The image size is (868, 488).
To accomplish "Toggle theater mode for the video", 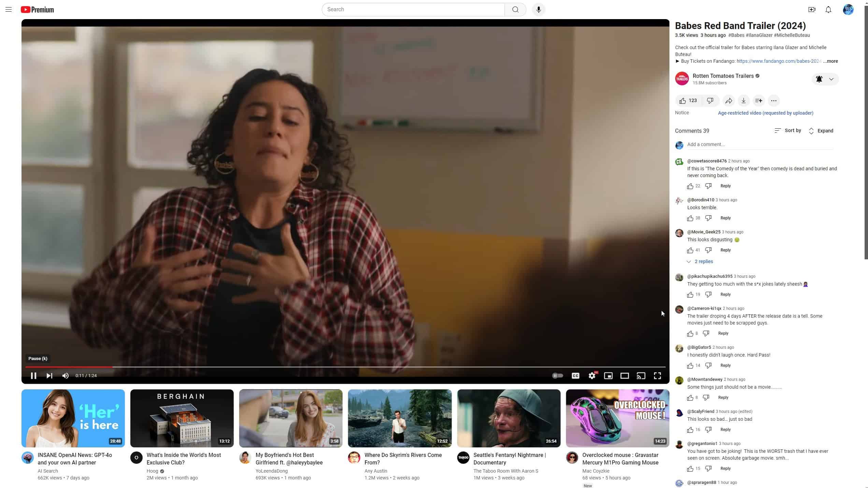I will click(625, 375).
